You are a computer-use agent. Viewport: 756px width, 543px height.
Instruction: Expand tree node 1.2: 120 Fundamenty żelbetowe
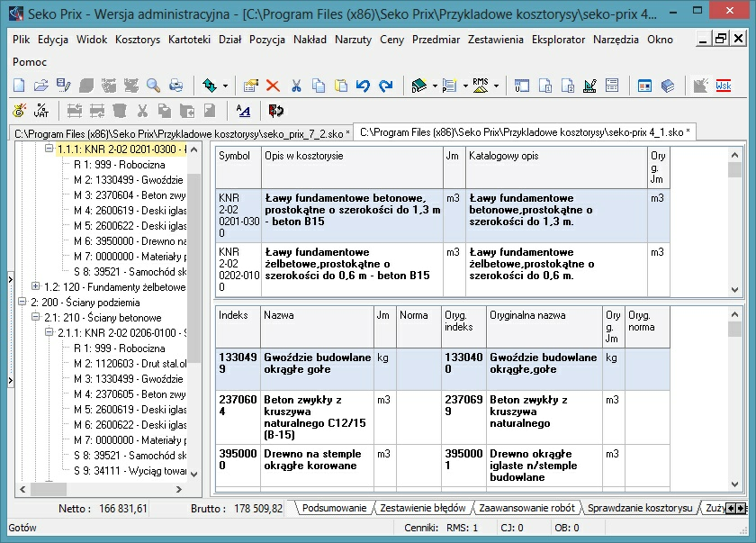pos(36,286)
